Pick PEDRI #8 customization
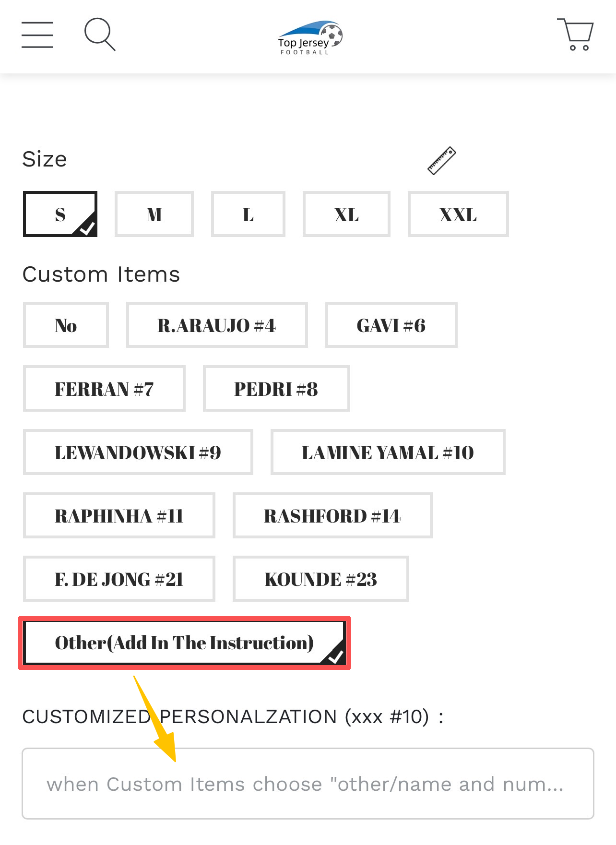616x845 pixels. pyautogui.click(x=276, y=389)
